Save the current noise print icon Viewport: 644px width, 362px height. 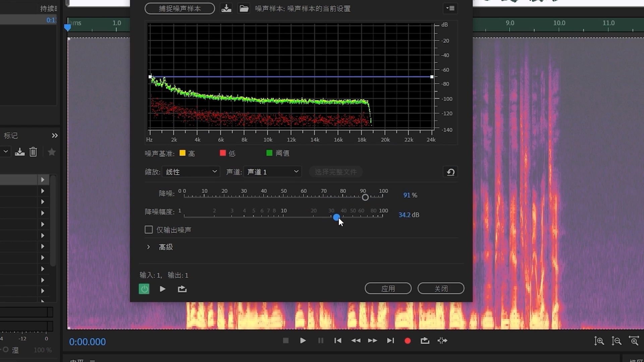226,8
